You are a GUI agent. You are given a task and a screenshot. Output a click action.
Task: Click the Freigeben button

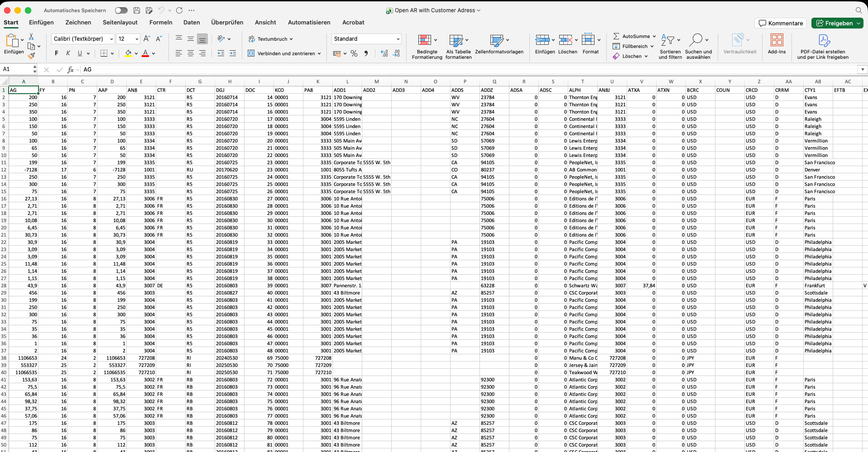click(x=837, y=23)
